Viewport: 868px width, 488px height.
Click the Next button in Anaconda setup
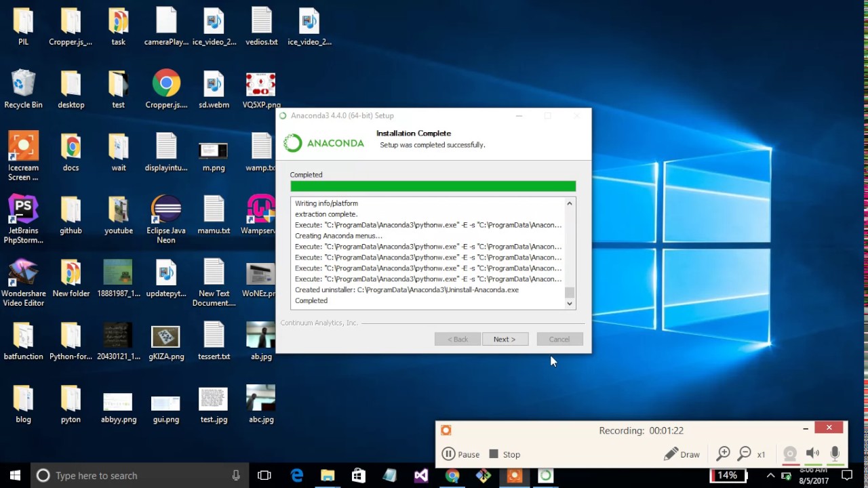coord(505,339)
